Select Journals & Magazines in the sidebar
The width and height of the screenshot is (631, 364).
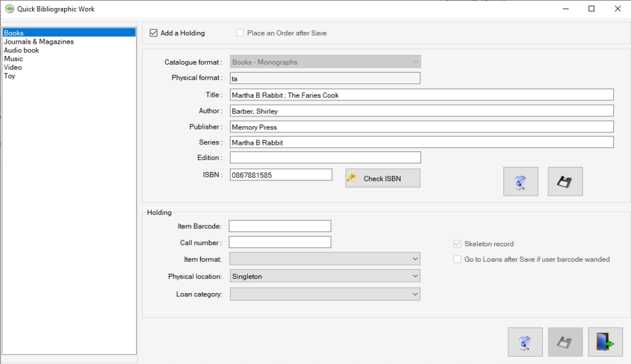click(39, 41)
